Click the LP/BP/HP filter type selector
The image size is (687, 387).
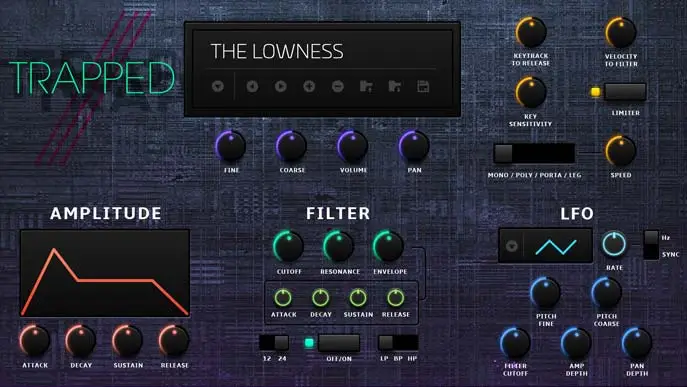398,342
